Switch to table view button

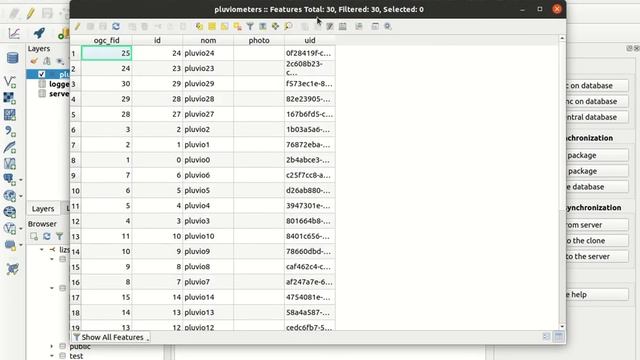tap(559, 337)
